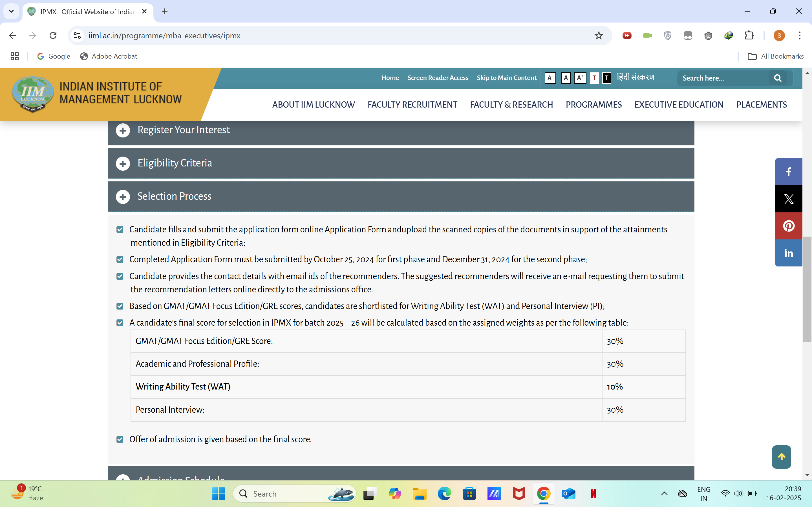The height and width of the screenshot is (507, 812).
Task: Switch to white T standard theme
Action: (x=594, y=78)
